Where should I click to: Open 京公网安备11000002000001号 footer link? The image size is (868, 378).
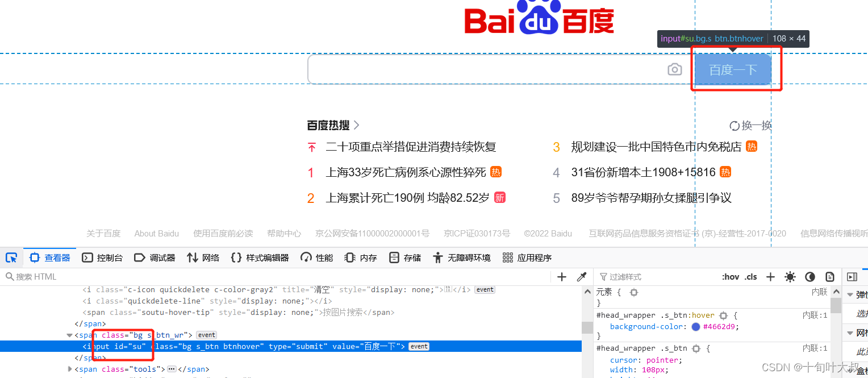click(373, 234)
